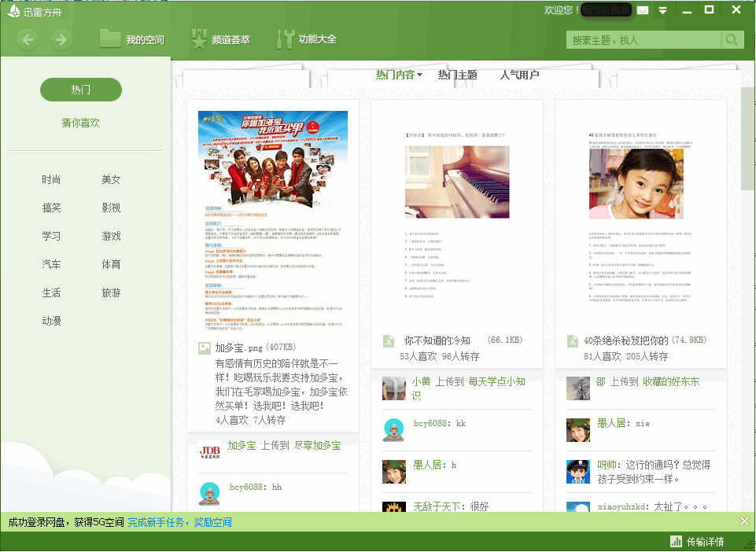Select the 热门 button in sidebar
This screenshot has width=756, height=552.
[81, 90]
